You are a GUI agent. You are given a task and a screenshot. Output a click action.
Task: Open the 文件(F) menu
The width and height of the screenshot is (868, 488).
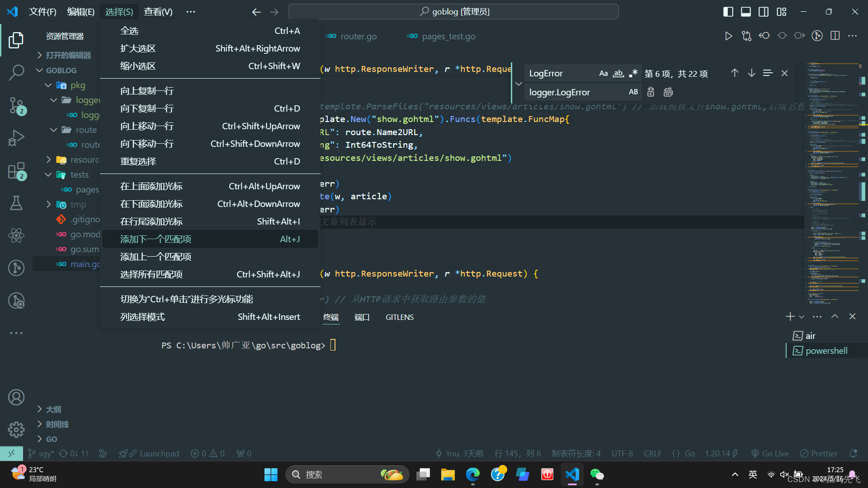click(x=43, y=12)
